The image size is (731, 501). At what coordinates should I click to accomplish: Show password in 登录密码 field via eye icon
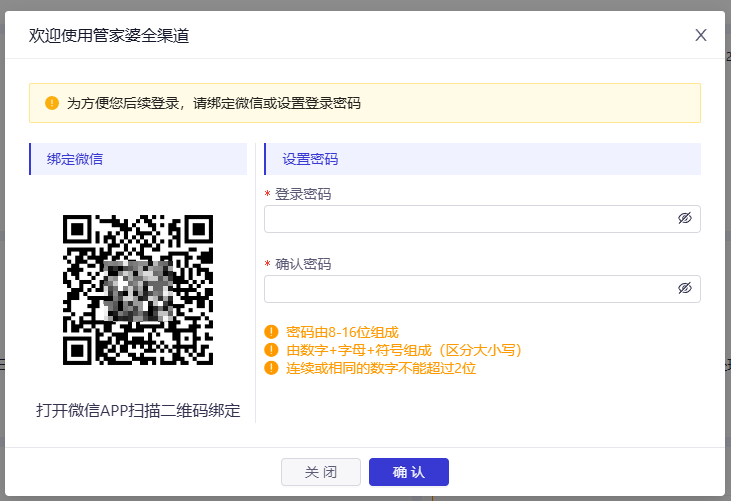(684, 218)
